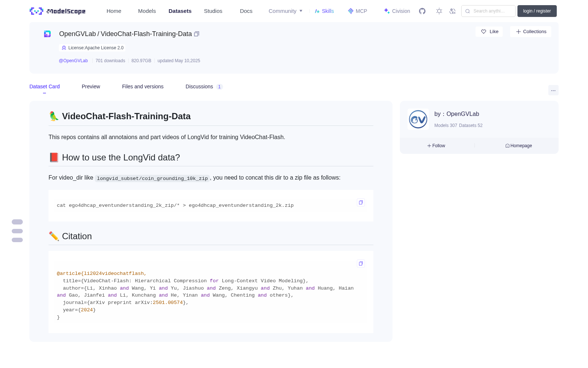The width and height of the screenshot is (588, 368).
Task: Switch language with translate icon
Action: (x=452, y=11)
